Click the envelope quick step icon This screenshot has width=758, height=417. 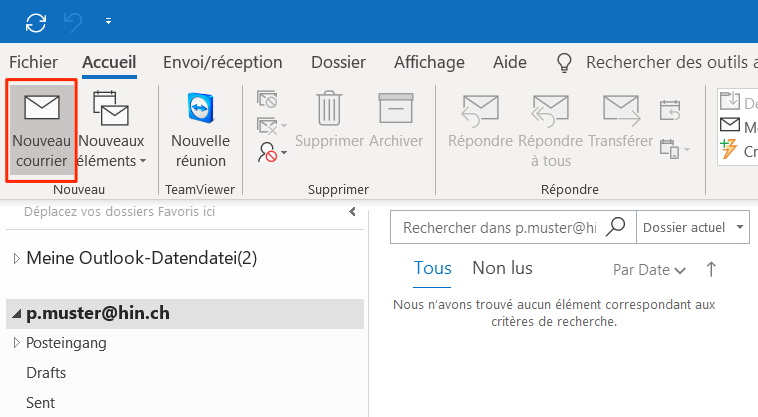pyautogui.click(x=729, y=125)
